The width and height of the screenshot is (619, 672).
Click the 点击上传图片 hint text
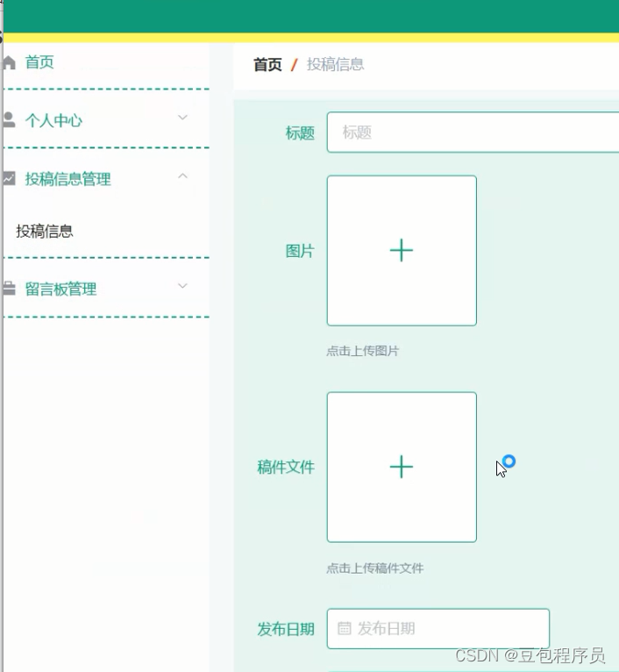[363, 351]
